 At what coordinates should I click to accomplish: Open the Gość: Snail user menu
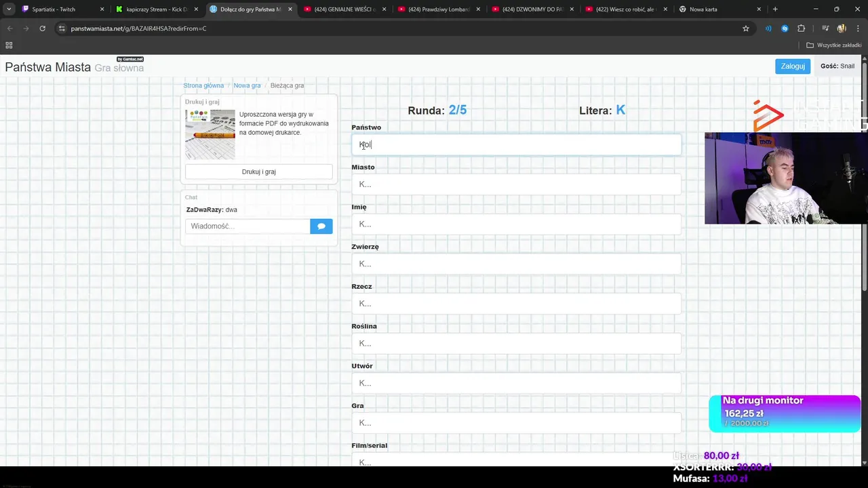837,66
